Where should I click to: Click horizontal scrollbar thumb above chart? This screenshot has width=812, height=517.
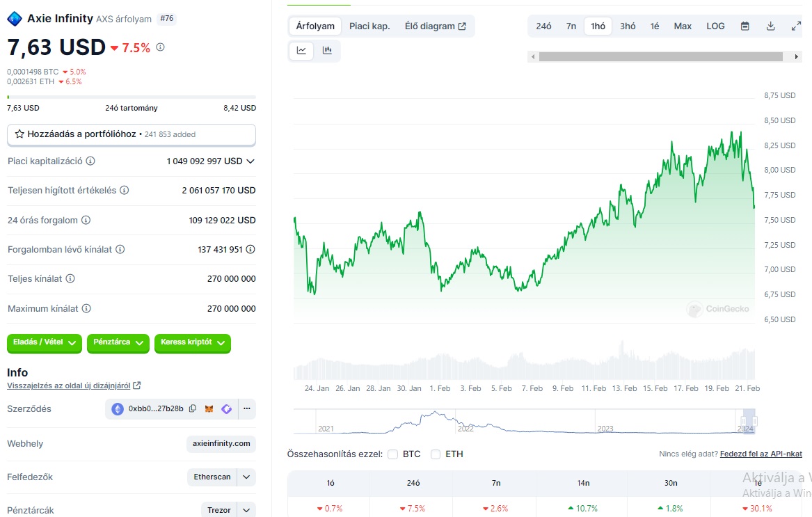click(661, 56)
